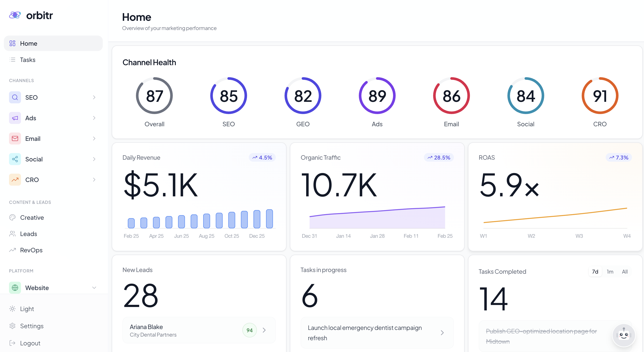Click the Ads megaphone icon
Screen dimensions: 644x352
[x=15, y=118]
